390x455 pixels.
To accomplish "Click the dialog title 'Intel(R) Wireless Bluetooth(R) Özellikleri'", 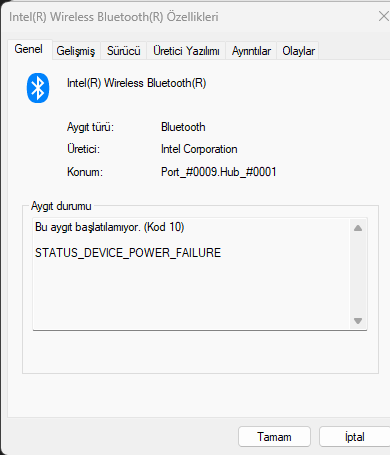I will pos(114,17).
